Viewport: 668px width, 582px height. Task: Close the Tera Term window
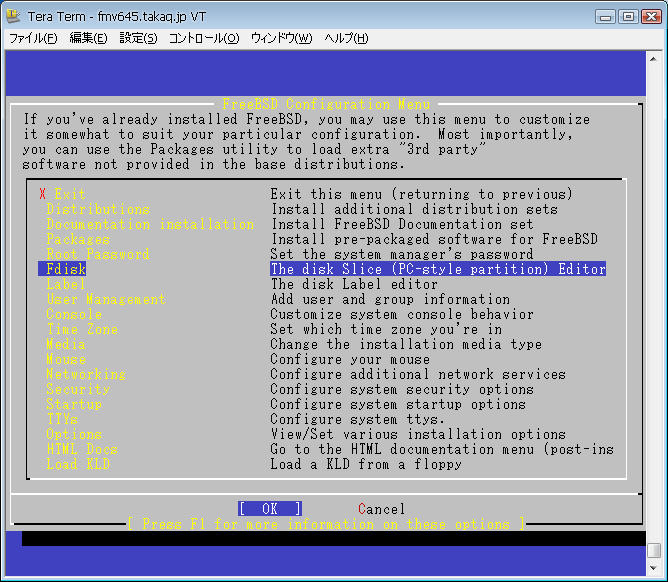coord(651,17)
